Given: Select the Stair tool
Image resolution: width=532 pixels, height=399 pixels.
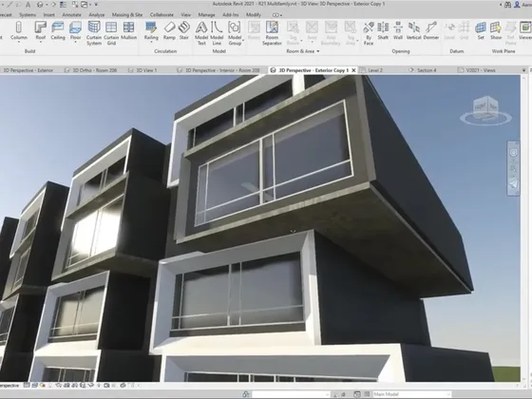Looking at the screenshot, I should click(x=184, y=30).
